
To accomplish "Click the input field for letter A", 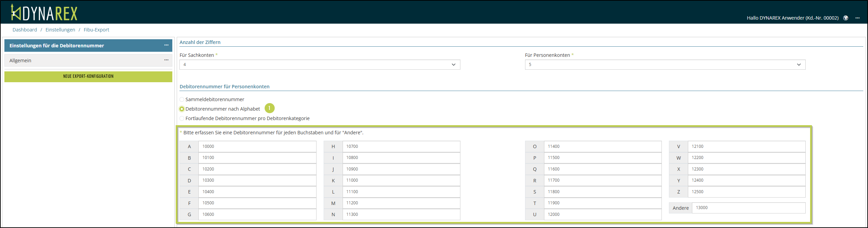I will coord(257,146).
